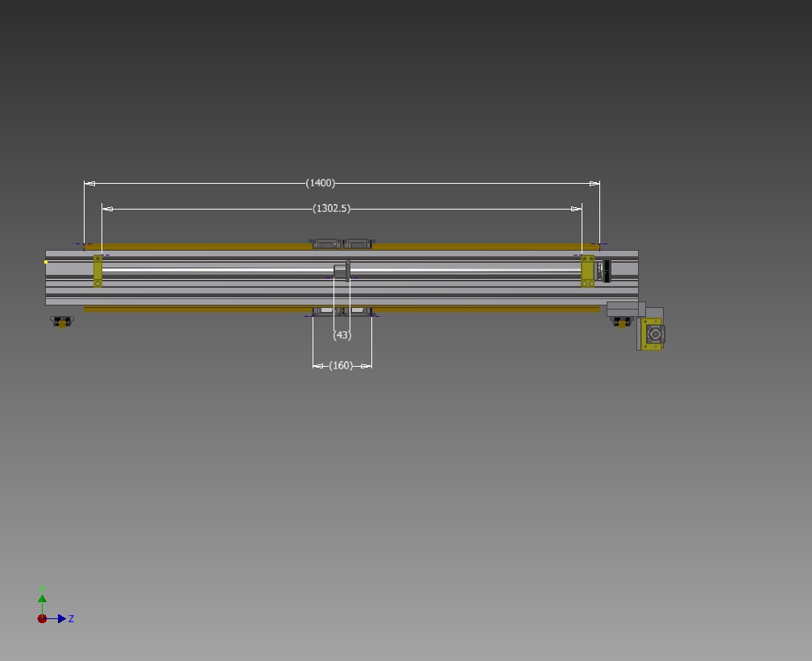Click the (160) dimension value

[x=342, y=366]
